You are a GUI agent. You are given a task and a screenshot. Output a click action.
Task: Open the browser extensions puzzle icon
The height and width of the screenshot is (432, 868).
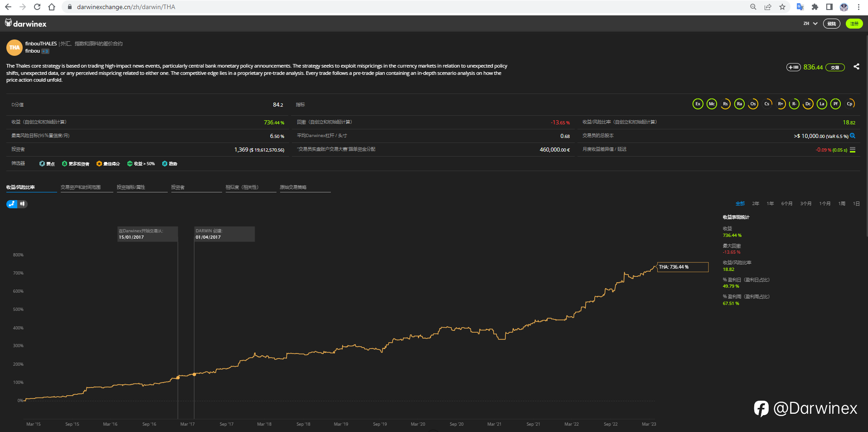click(815, 7)
